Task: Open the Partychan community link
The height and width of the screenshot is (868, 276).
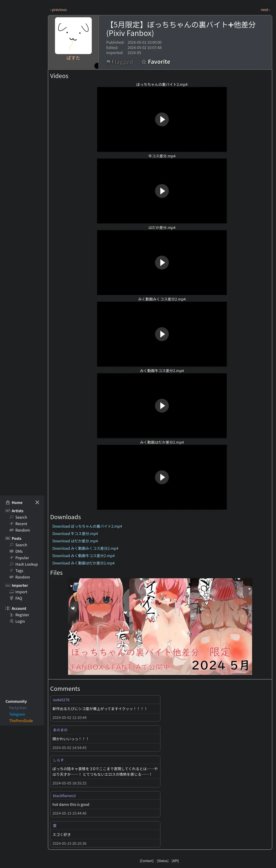Action: [x=17, y=708]
